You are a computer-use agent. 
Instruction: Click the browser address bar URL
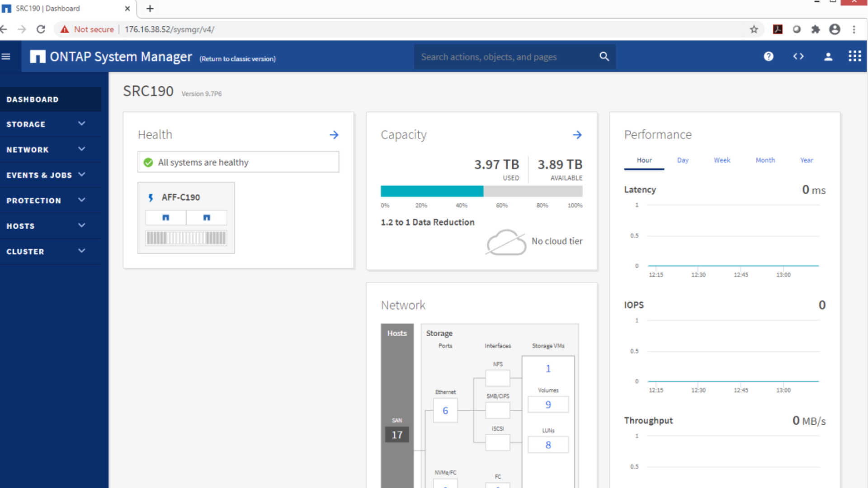coord(169,29)
